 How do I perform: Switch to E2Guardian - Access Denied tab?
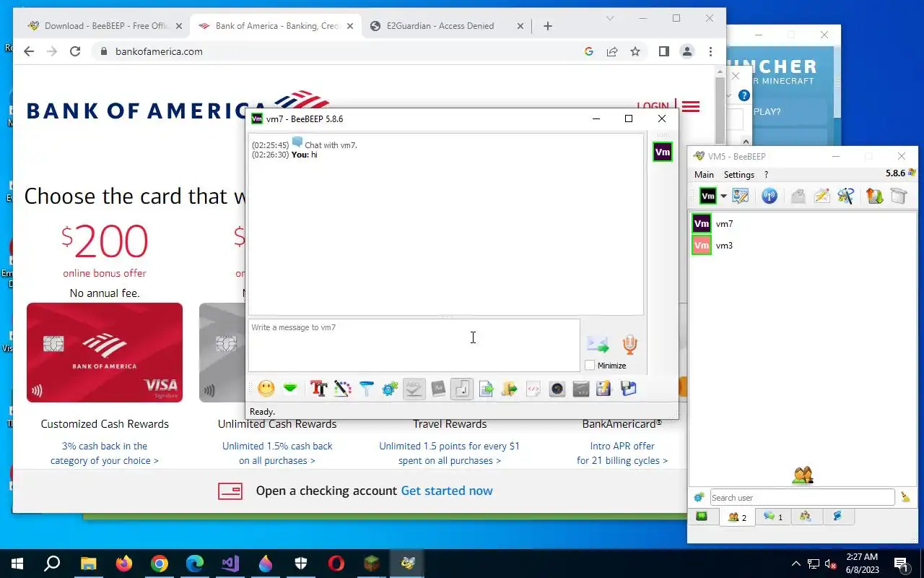(x=447, y=26)
